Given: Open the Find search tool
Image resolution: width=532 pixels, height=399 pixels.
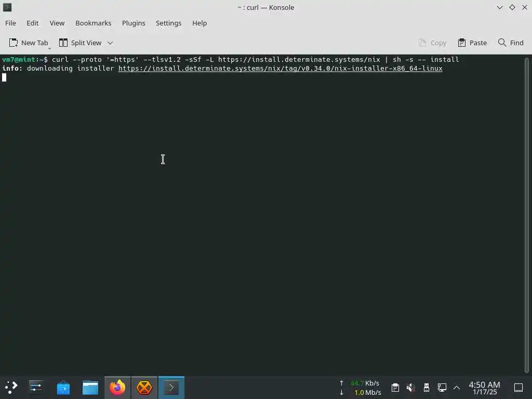Looking at the screenshot, I should coord(511,43).
